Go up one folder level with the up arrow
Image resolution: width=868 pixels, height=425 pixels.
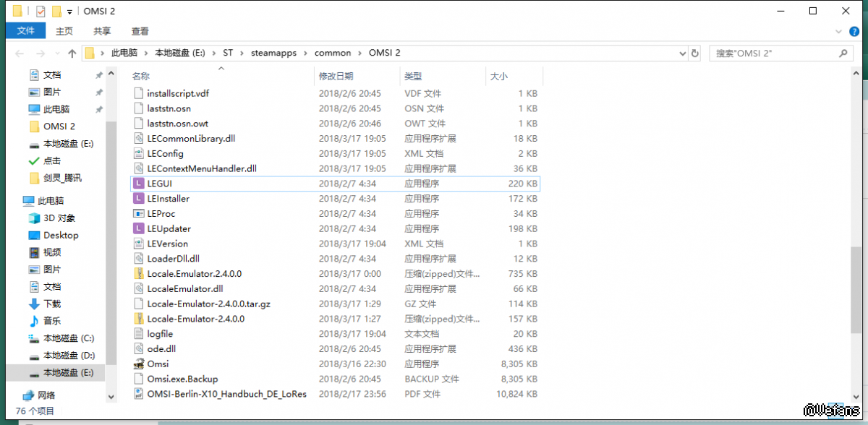pyautogui.click(x=72, y=53)
